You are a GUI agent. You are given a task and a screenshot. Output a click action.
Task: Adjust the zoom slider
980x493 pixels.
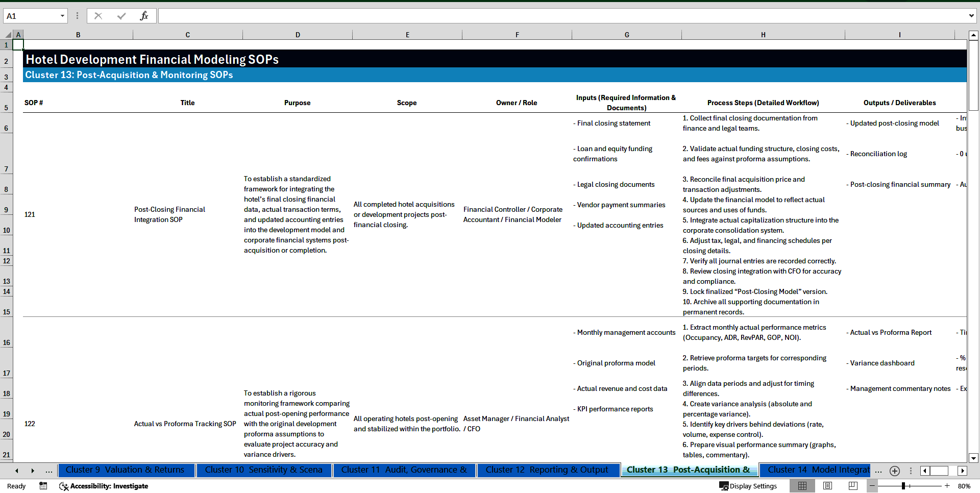click(x=903, y=486)
